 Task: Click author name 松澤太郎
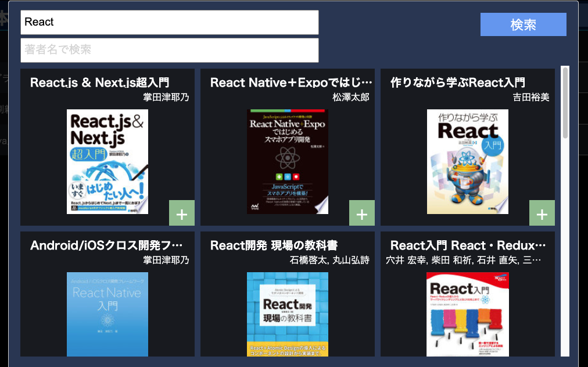[x=351, y=98]
